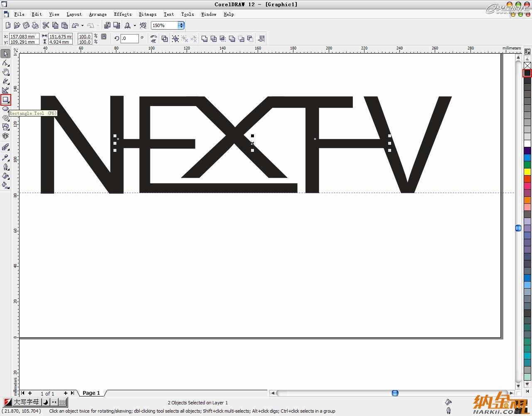The image size is (532, 416).
Task: Select the Text tool in toolbox
Action: point(5,136)
